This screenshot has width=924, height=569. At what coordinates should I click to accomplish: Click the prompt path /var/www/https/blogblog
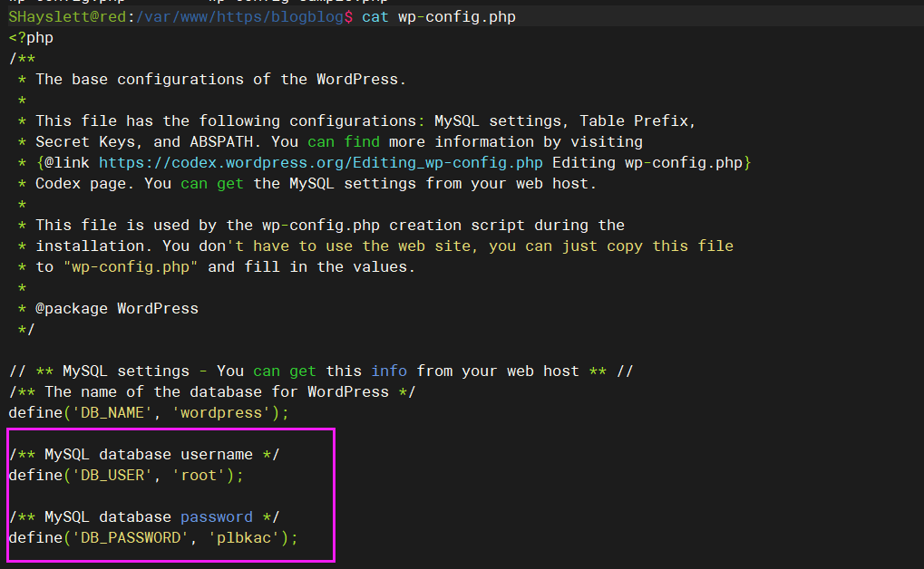[239, 16]
